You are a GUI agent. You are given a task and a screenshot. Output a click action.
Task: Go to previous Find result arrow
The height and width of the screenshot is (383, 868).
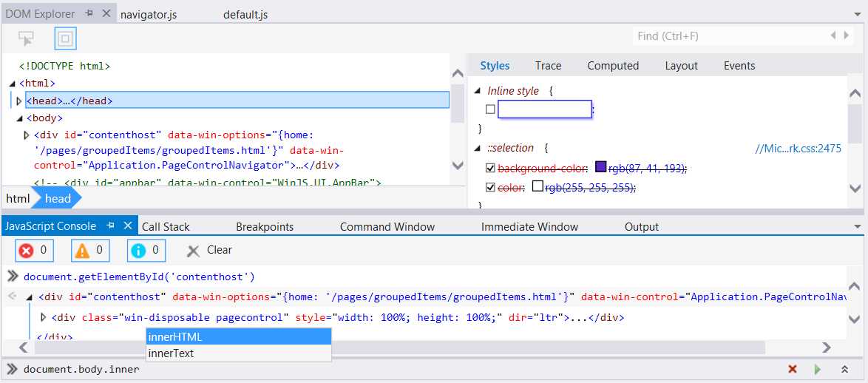point(833,35)
